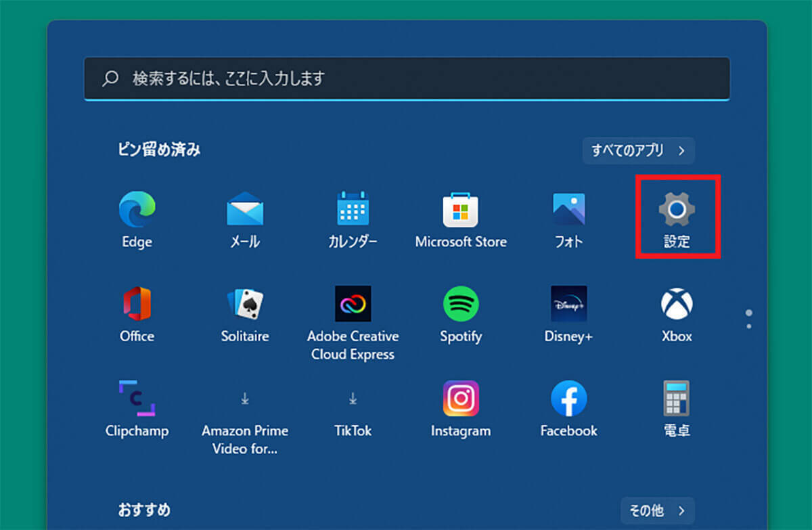
Task: Focus the 検索するには search box
Action: 407,79
